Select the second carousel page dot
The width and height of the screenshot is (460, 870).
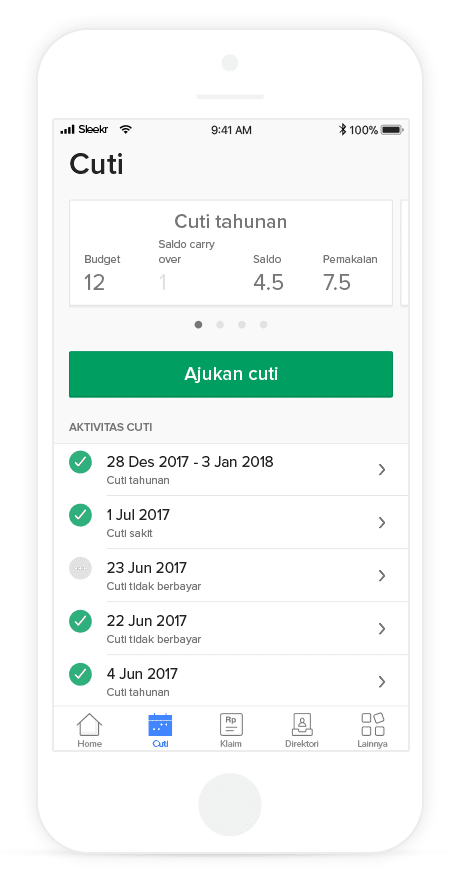pyautogui.click(x=220, y=325)
